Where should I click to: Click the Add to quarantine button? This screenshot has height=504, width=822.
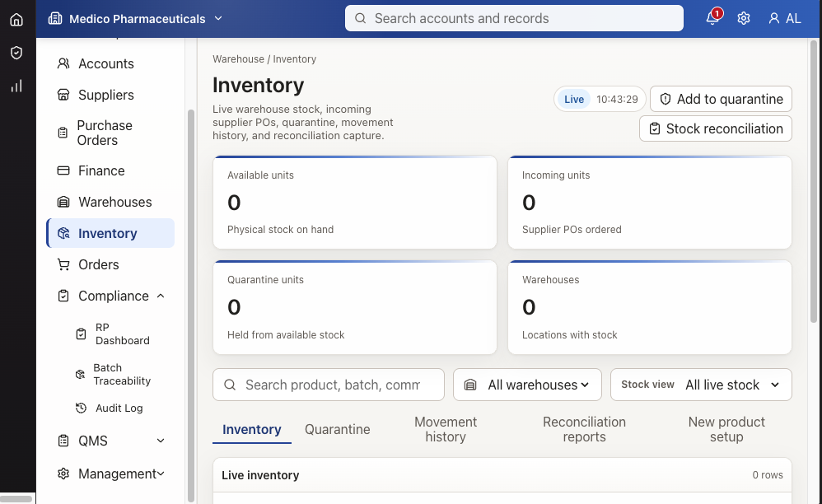[x=721, y=99]
